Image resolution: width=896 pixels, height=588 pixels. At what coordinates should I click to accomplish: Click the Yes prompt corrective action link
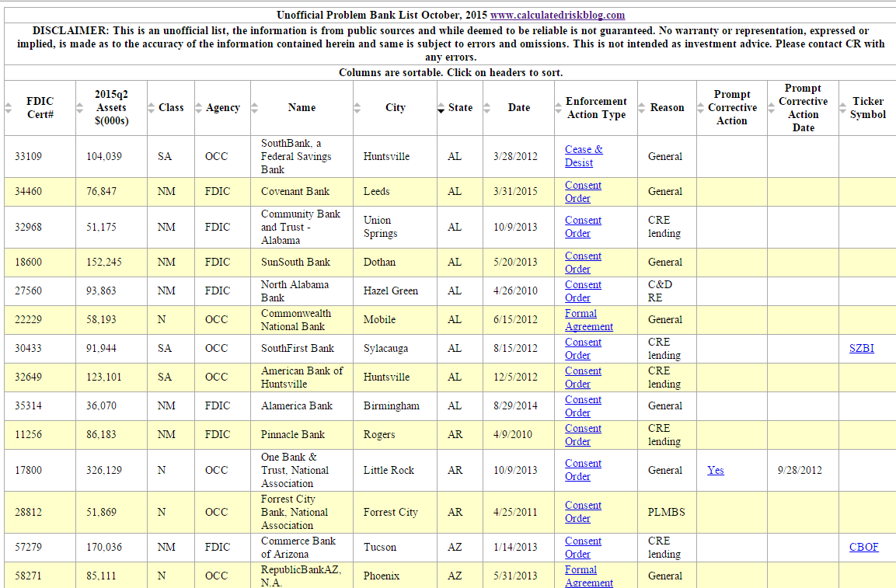pos(716,470)
